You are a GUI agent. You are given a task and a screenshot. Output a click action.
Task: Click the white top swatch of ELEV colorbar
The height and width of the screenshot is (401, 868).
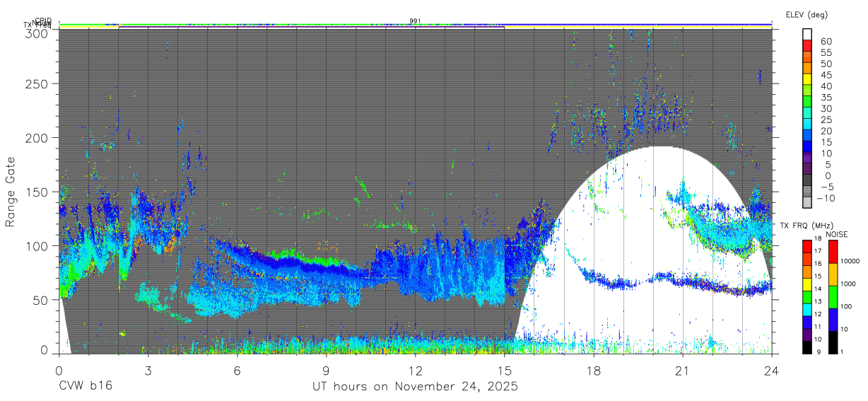click(x=808, y=34)
